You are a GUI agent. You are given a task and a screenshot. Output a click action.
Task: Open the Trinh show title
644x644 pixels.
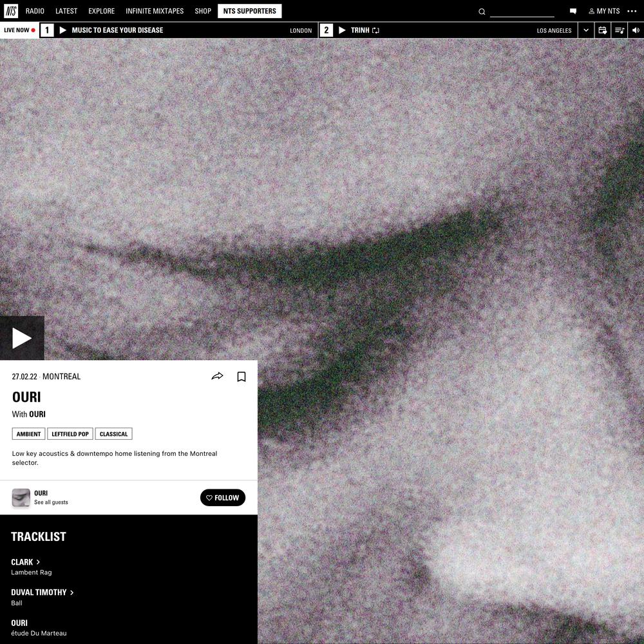pos(360,30)
